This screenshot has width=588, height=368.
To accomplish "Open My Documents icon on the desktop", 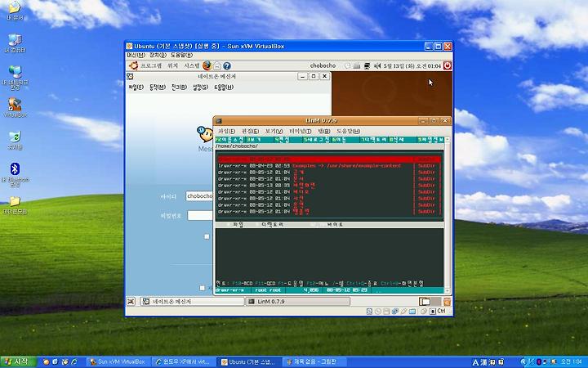I will click(15, 7).
